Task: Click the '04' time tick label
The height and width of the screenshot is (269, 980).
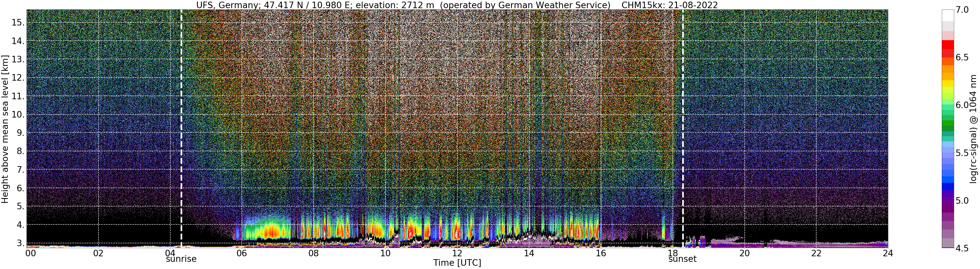Action: click(170, 253)
